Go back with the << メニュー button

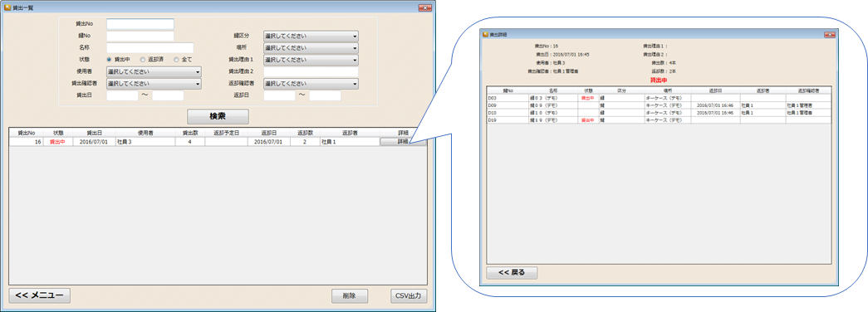39,295
